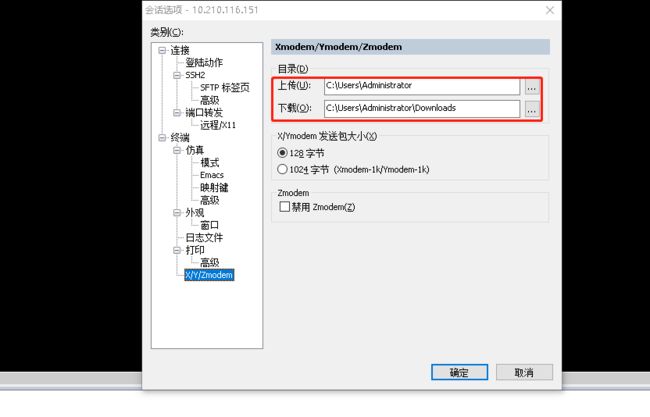Collapse the 连接 tree node
Viewport: 650px width, 417px height.
[x=162, y=51]
